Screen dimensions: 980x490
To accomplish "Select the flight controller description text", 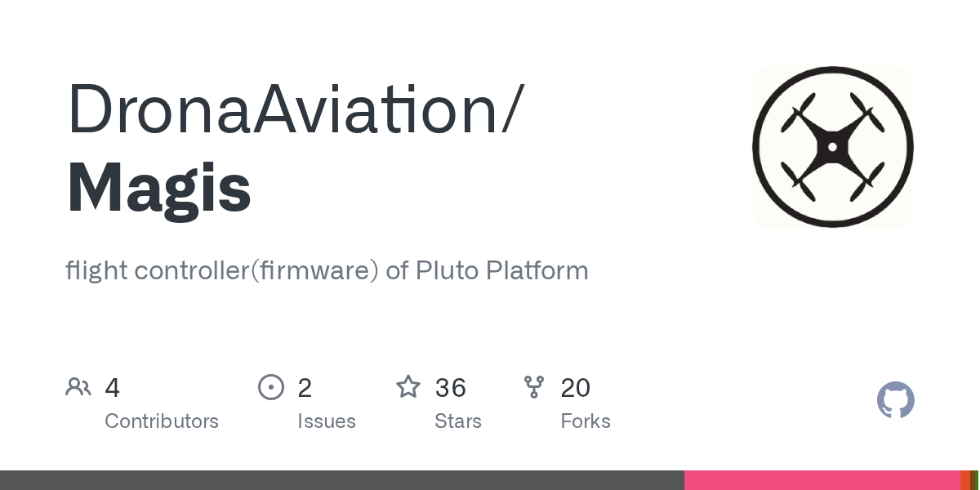I will point(327,270).
